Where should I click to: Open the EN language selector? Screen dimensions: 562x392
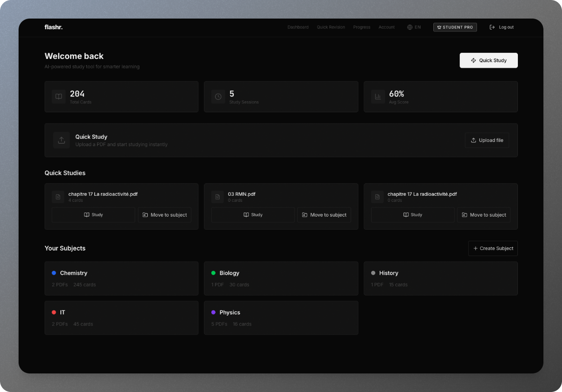coord(413,27)
